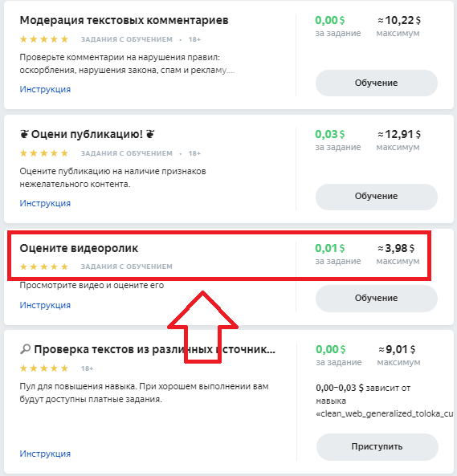Click Приступить for Проверка текстов task
Viewport: 457px width, 476px height.
pos(377,446)
